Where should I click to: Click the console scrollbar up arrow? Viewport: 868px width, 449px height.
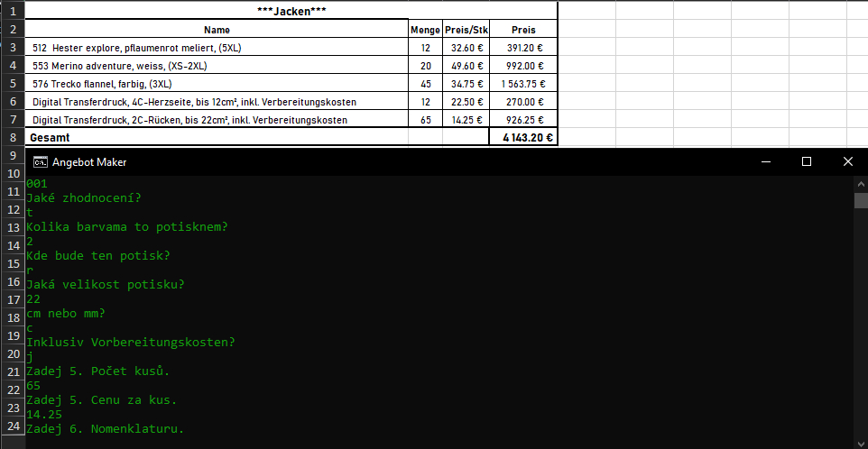861,183
